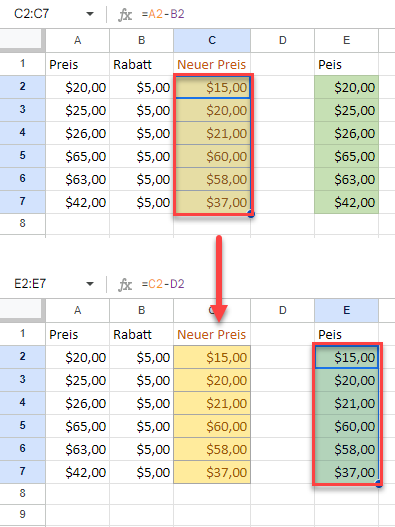This screenshot has height=527, width=395.
Task: Click yellow cell $20,00 in bottom sheet
Action: pyautogui.click(x=212, y=380)
